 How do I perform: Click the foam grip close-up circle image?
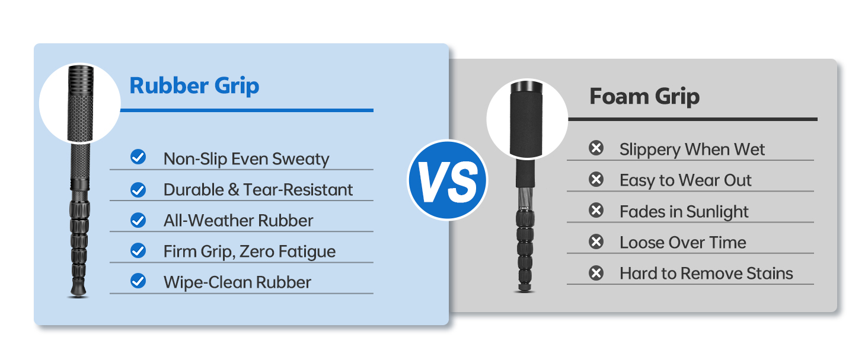coord(526,119)
